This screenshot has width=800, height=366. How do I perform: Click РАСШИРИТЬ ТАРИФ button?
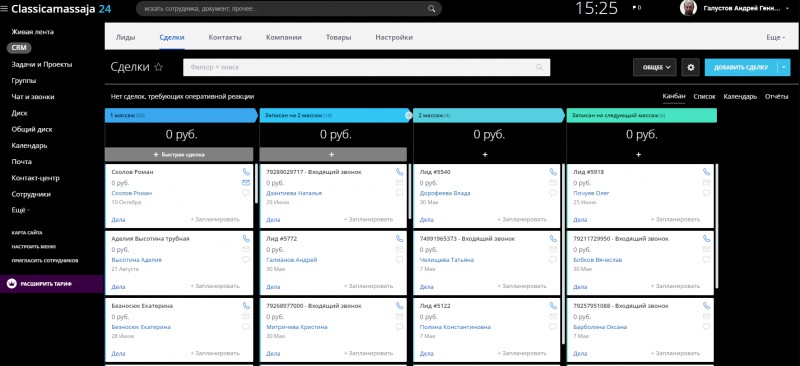[x=52, y=283]
